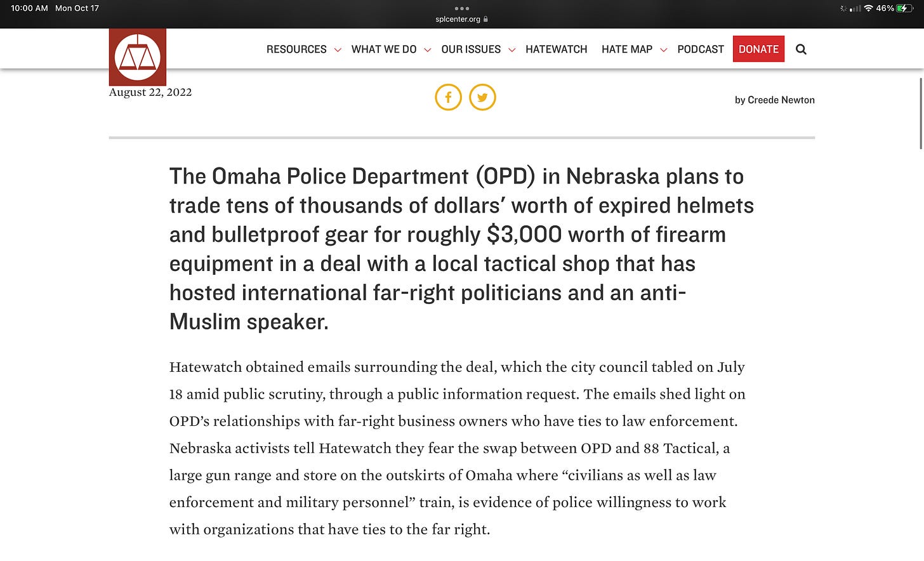Screen dimensions: 924x561
Task: Click paragraph text 'Hatewatch obtained emails'
Action: click(260, 367)
